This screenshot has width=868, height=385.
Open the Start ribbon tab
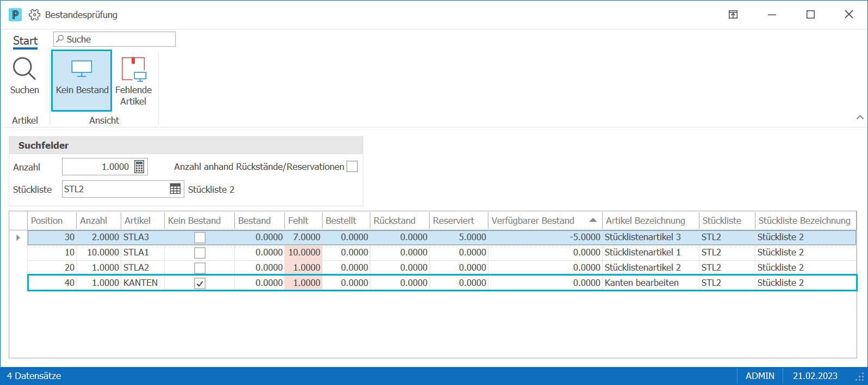pyautogui.click(x=25, y=41)
